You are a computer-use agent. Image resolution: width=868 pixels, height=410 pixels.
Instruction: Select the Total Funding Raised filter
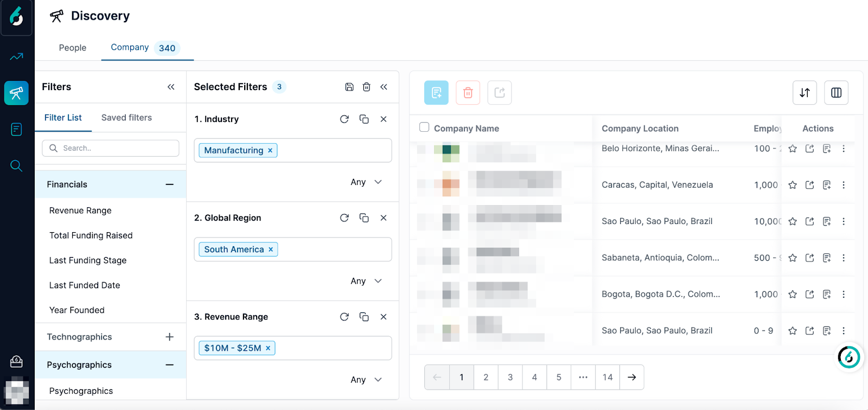tap(91, 235)
